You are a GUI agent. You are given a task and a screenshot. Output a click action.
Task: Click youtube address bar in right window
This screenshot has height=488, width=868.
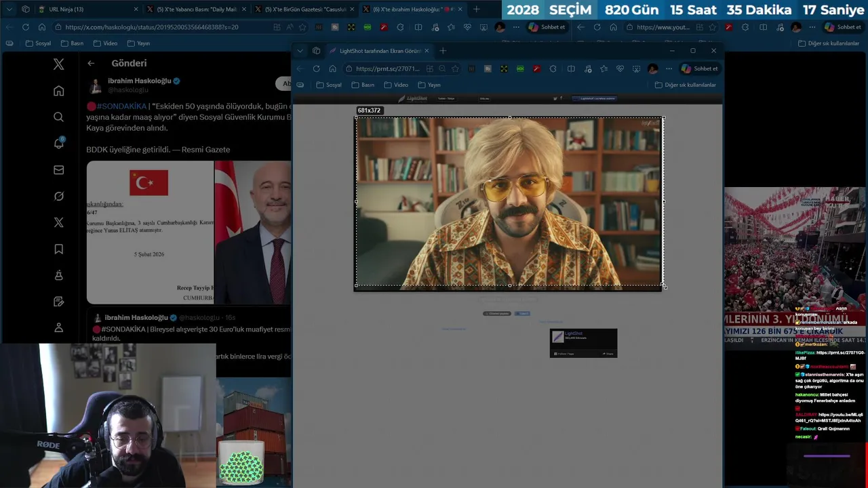click(663, 27)
